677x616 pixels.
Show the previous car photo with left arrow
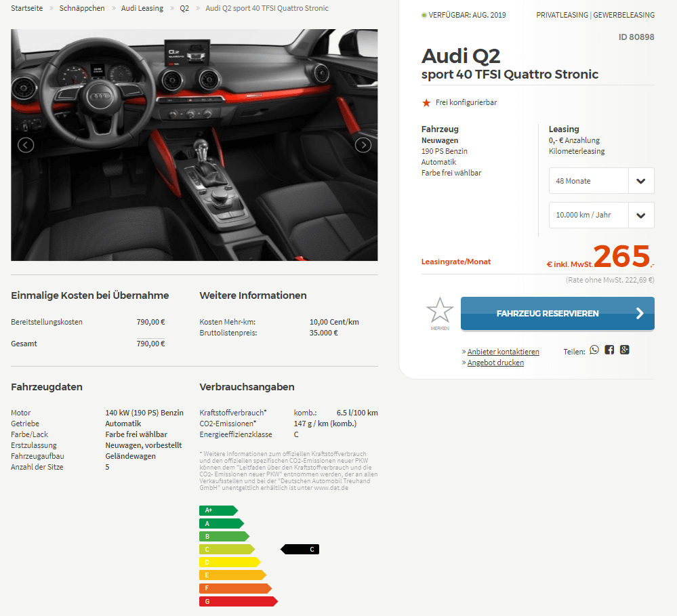26,145
